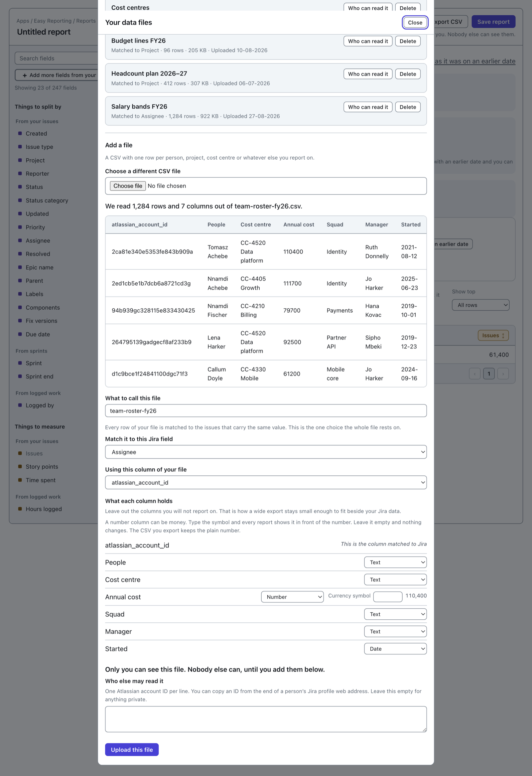
Task: Select the Hours logged measure
Action: point(44,509)
